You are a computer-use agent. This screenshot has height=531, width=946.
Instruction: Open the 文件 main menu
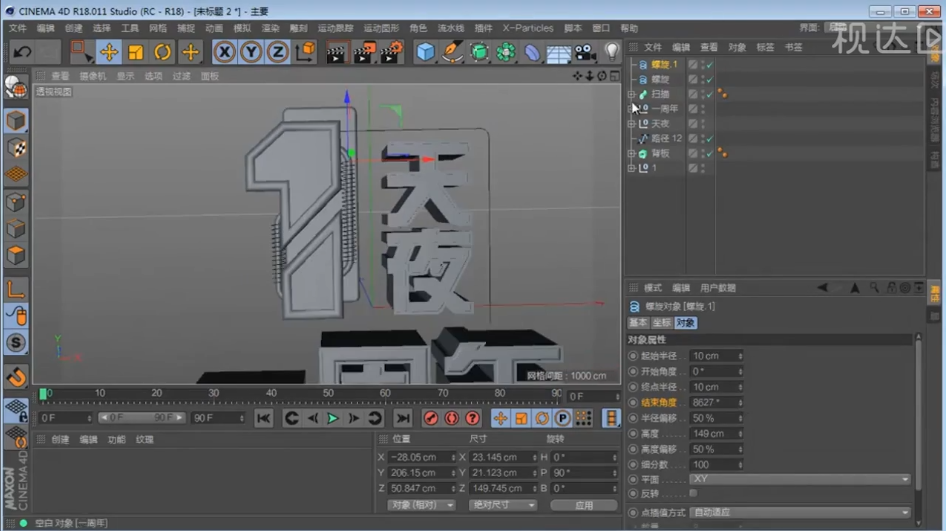point(17,28)
